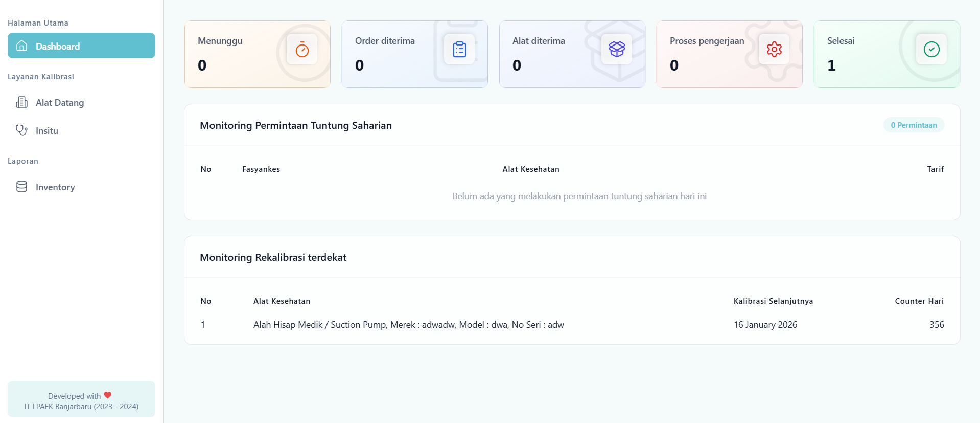
Task: Click the stethoscope icon beside Insitu
Action: [x=21, y=130]
